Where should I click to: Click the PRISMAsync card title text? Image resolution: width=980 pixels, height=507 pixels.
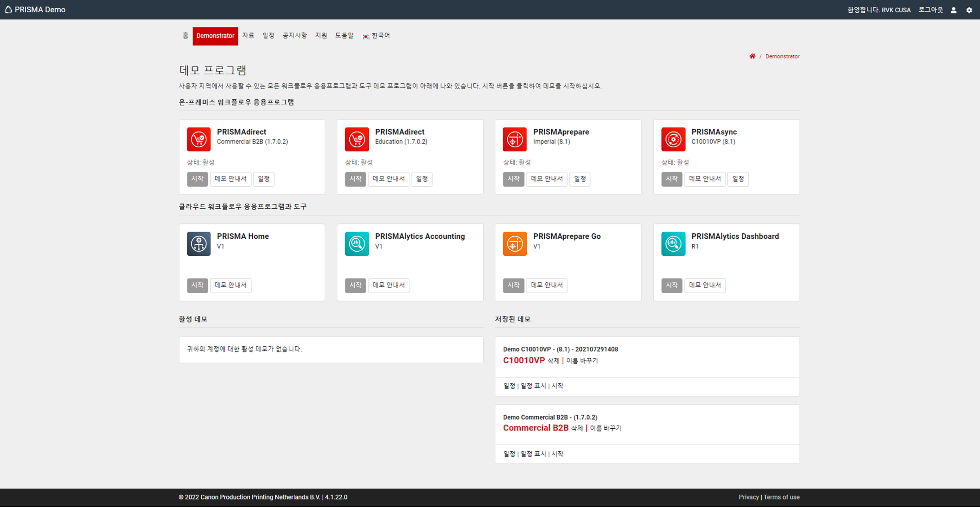[x=714, y=132]
